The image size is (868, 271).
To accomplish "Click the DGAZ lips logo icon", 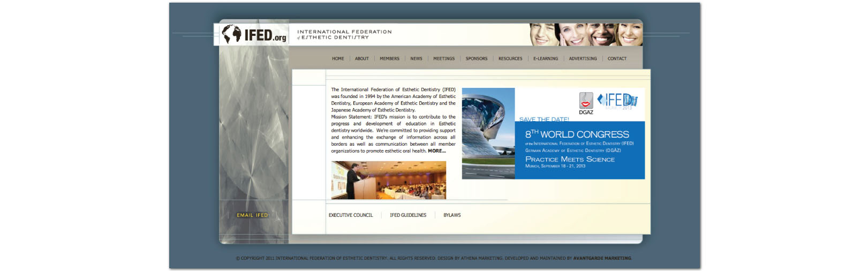I will click(586, 101).
